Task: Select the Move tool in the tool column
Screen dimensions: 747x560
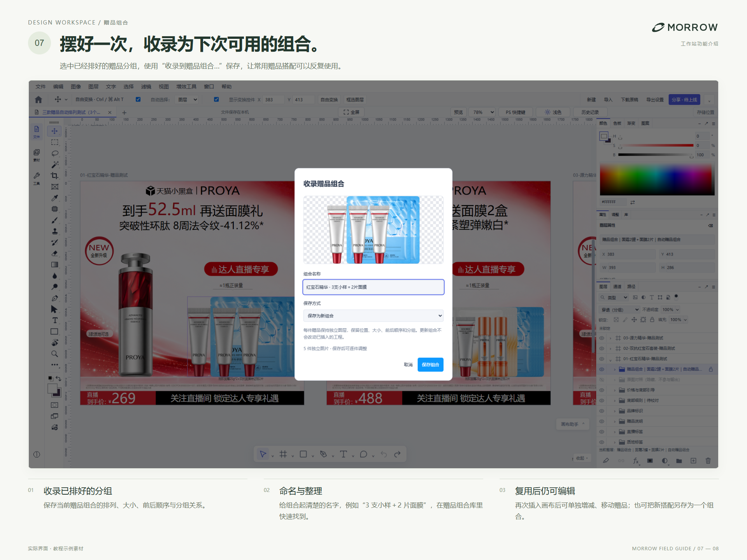Action: 54,131
